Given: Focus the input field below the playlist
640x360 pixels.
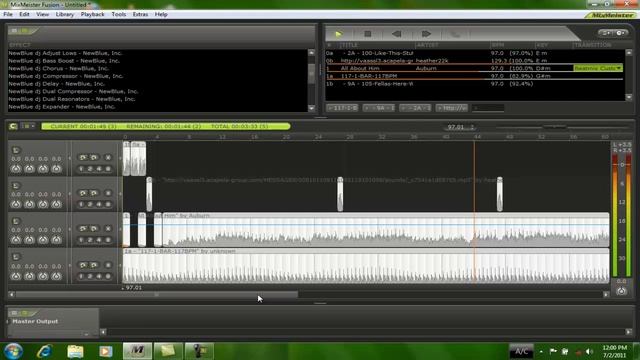Looking at the screenshot, I should point(488,108).
